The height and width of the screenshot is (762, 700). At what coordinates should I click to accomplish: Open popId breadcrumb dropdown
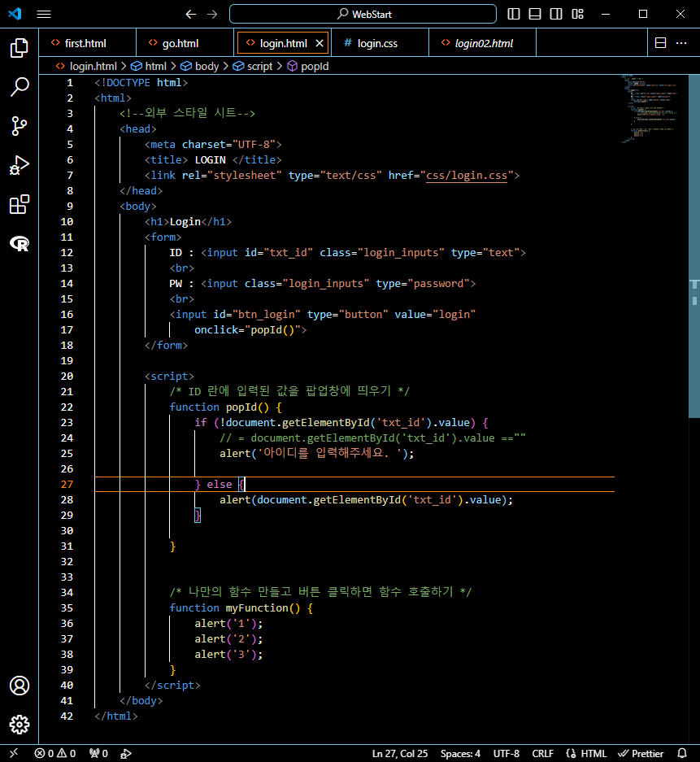point(308,66)
